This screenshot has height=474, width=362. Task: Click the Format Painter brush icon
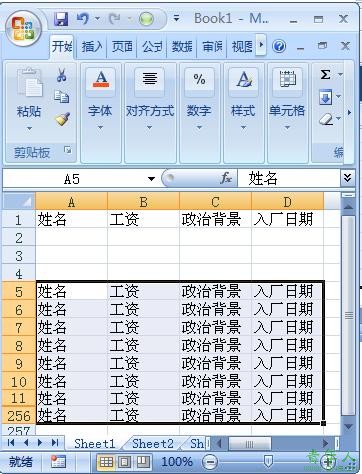point(62,119)
